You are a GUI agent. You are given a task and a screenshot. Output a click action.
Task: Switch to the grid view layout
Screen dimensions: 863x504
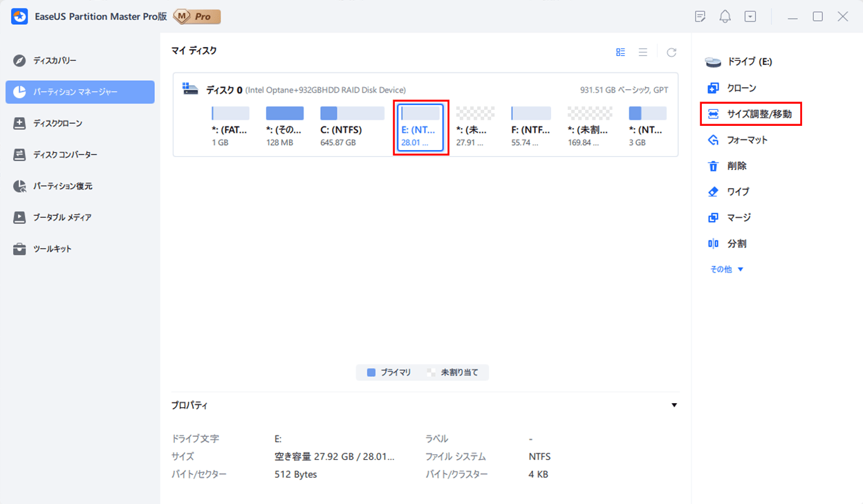click(x=620, y=53)
